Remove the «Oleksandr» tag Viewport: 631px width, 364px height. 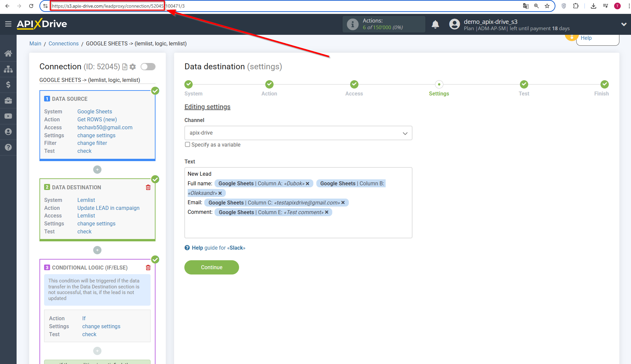coord(220,193)
